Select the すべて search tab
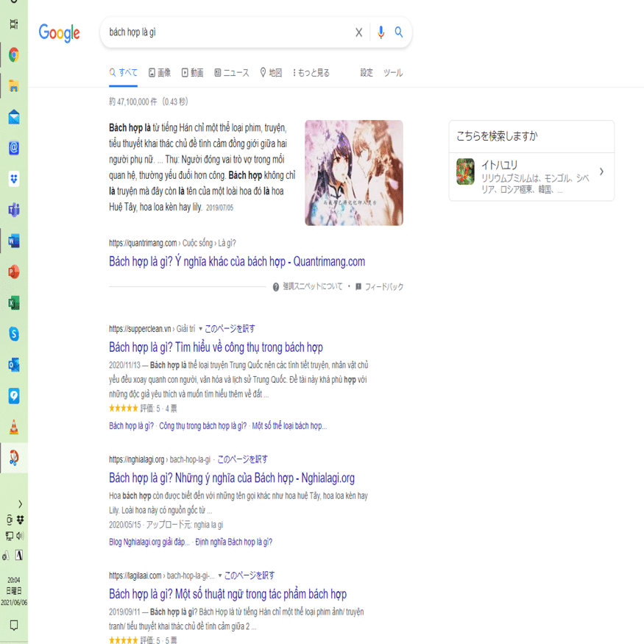Image resolution: width=644 pixels, height=644 pixels. [x=123, y=73]
